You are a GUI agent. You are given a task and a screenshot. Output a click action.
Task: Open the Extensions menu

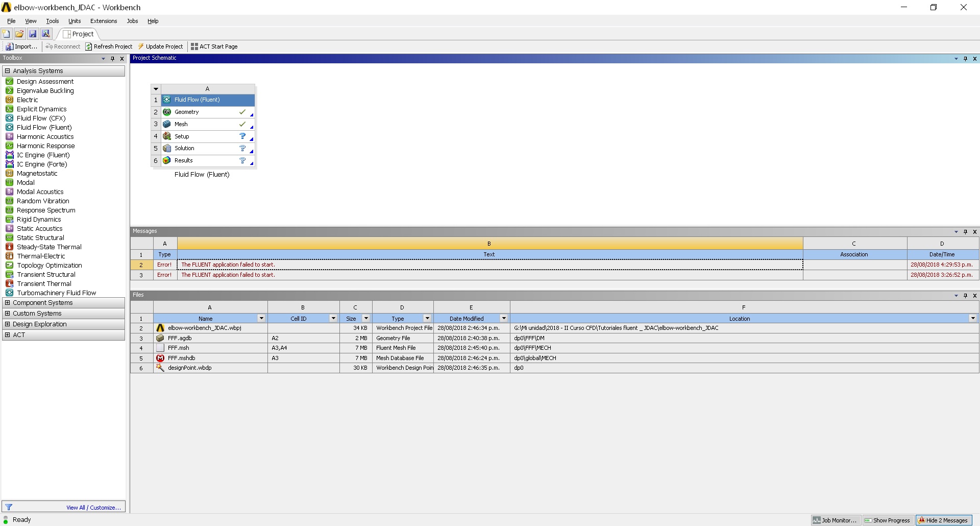[x=104, y=21]
